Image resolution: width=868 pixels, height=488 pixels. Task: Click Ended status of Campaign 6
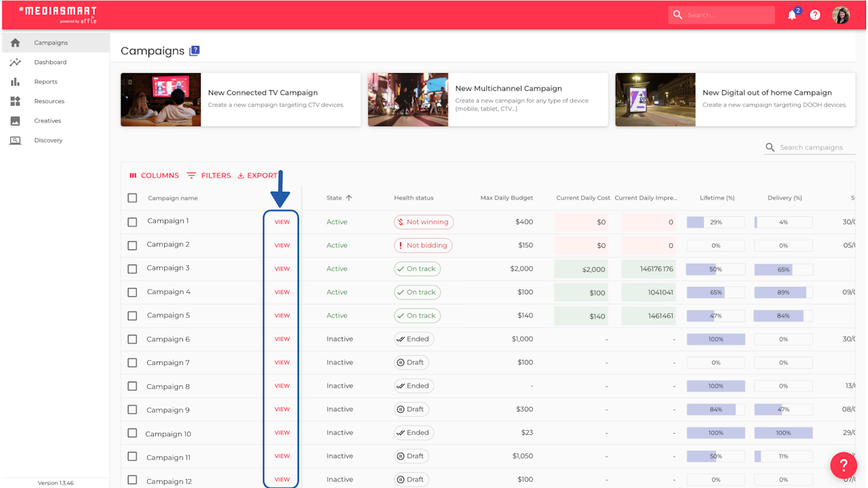pyautogui.click(x=414, y=339)
